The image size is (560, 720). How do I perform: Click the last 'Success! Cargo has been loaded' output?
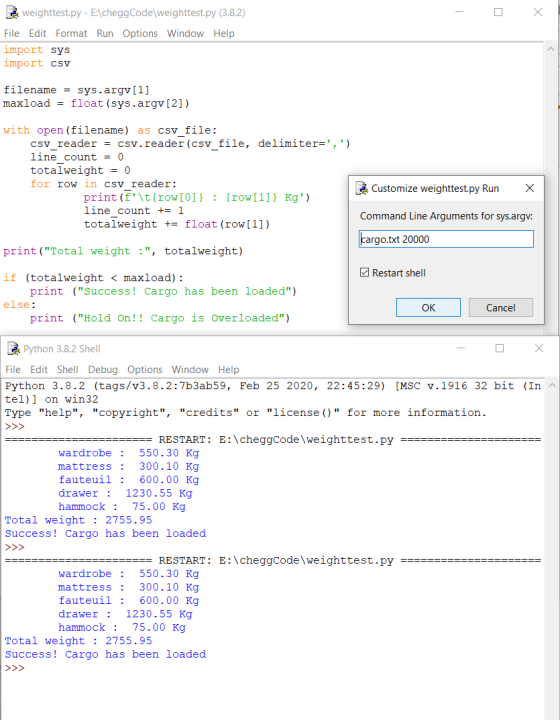106,654
